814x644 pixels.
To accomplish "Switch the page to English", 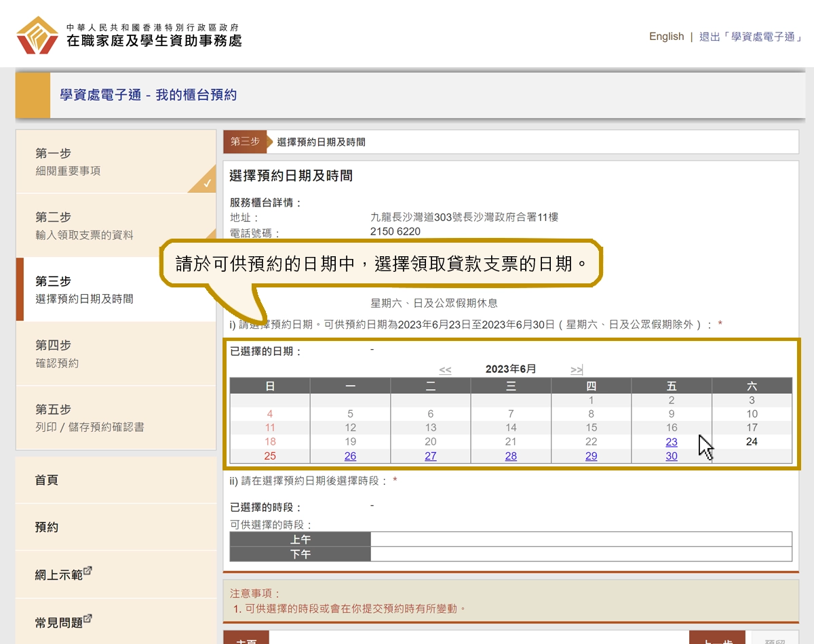I will pos(665,37).
